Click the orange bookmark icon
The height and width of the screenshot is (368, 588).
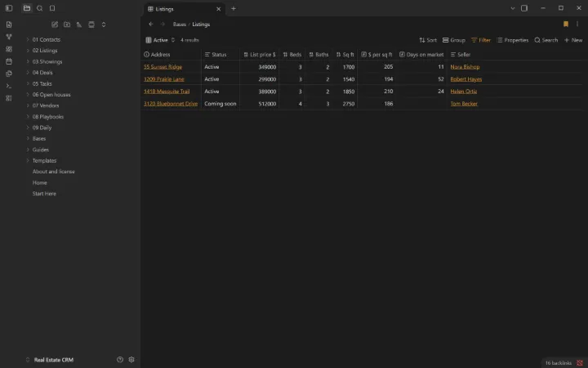click(566, 24)
